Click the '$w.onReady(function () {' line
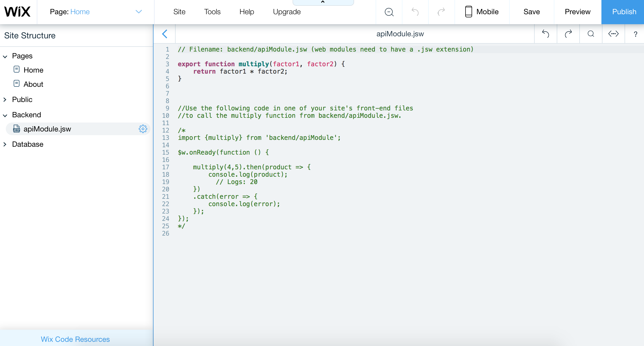The height and width of the screenshot is (346, 644). click(223, 152)
